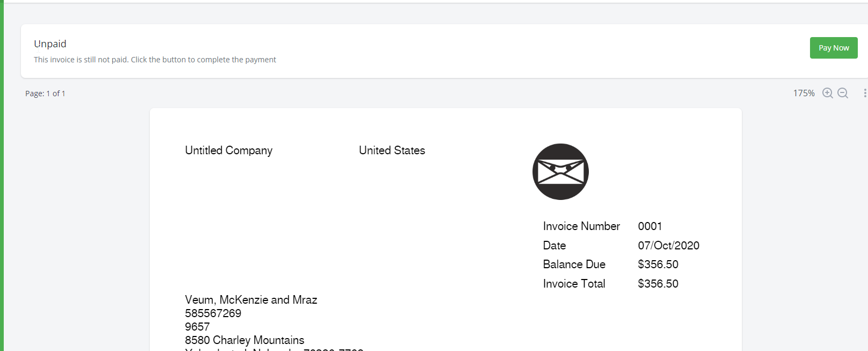Click the Page 1 of 1 indicator
The image size is (868, 351).
[x=45, y=92]
